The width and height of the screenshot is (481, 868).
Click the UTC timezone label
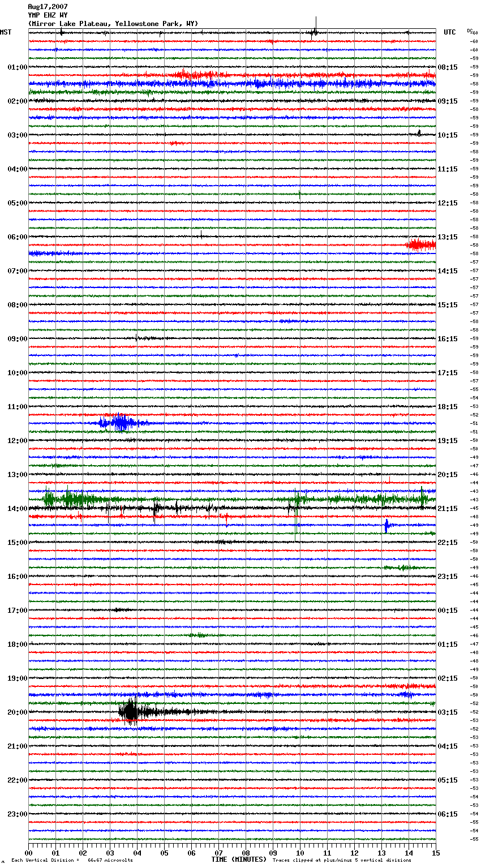click(x=449, y=32)
